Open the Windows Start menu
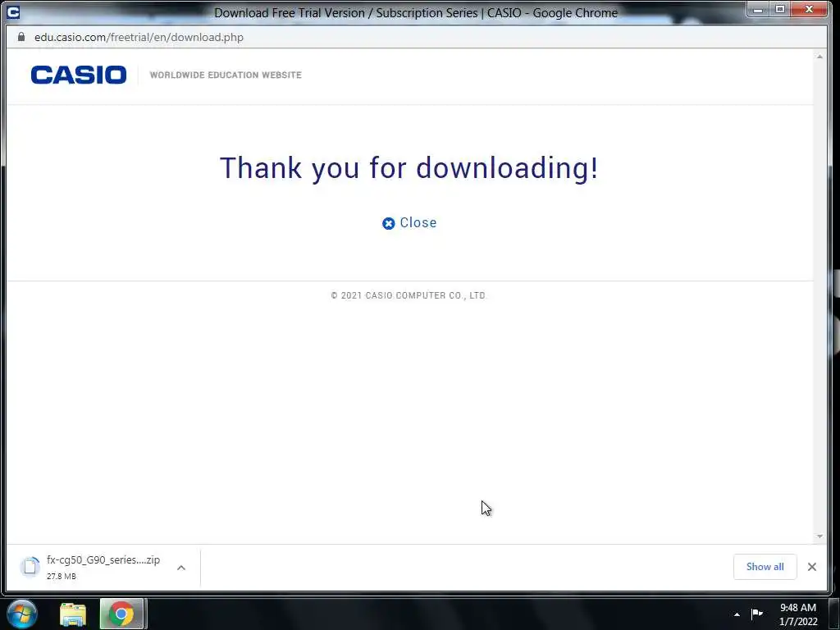Viewport: 840px width, 630px height. [x=22, y=614]
